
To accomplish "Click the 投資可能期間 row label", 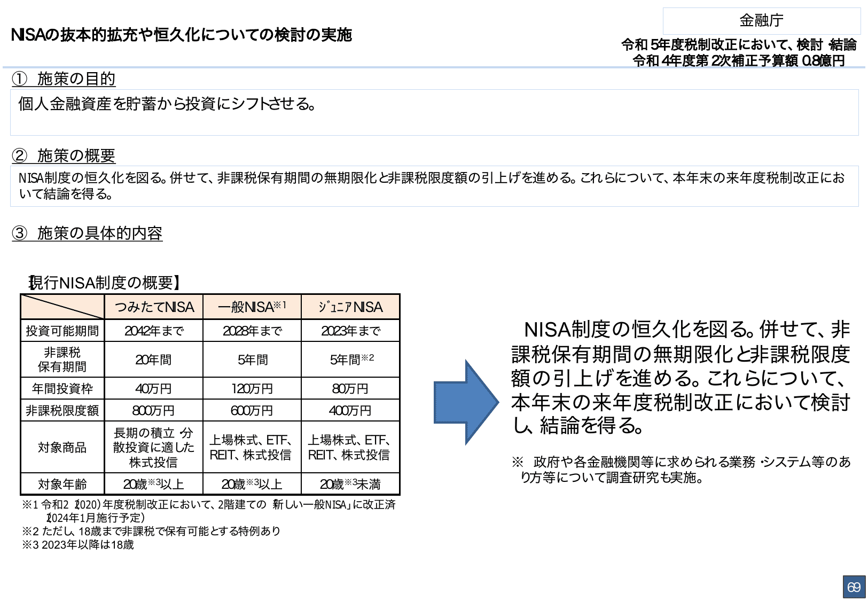I will pos(62,331).
